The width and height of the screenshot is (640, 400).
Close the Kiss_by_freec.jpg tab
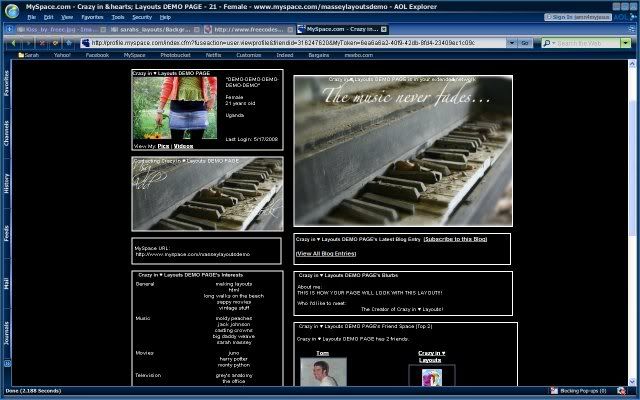point(103,29)
